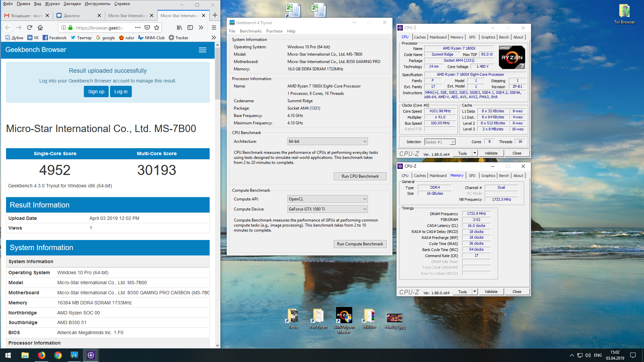Toggle Firefox sidebar icon
This screenshot has height=362, width=644.
tap(190, 27)
